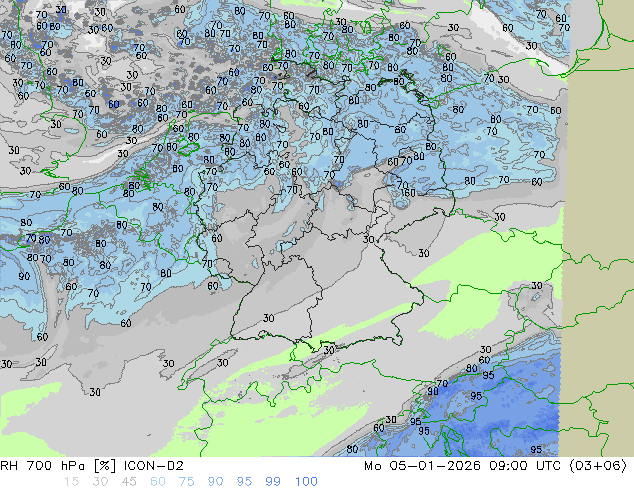This screenshot has height=490, width=634.
Task: Click the legend value '100'
Action: point(306,482)
